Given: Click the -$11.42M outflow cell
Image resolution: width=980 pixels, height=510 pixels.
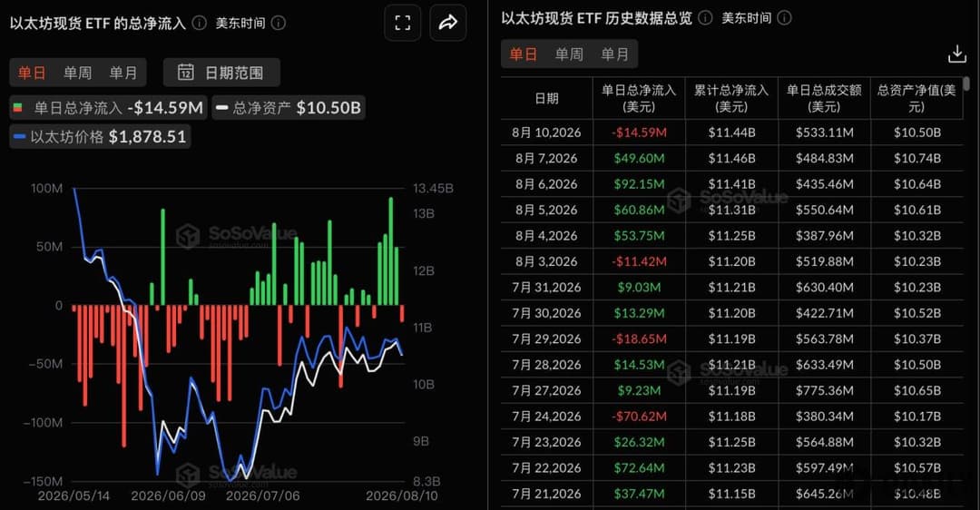Looking at the screenshot, I should (639, 261).
